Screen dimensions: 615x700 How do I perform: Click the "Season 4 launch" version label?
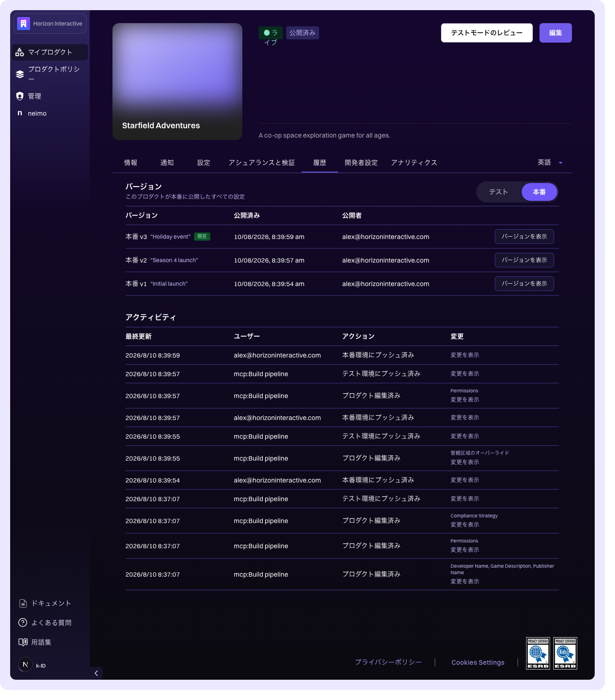(174, 260)
